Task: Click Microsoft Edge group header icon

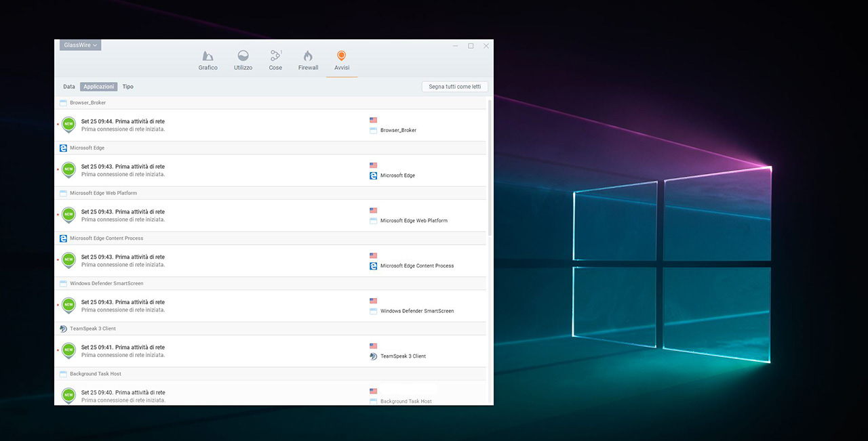Action: coord(63,148)
